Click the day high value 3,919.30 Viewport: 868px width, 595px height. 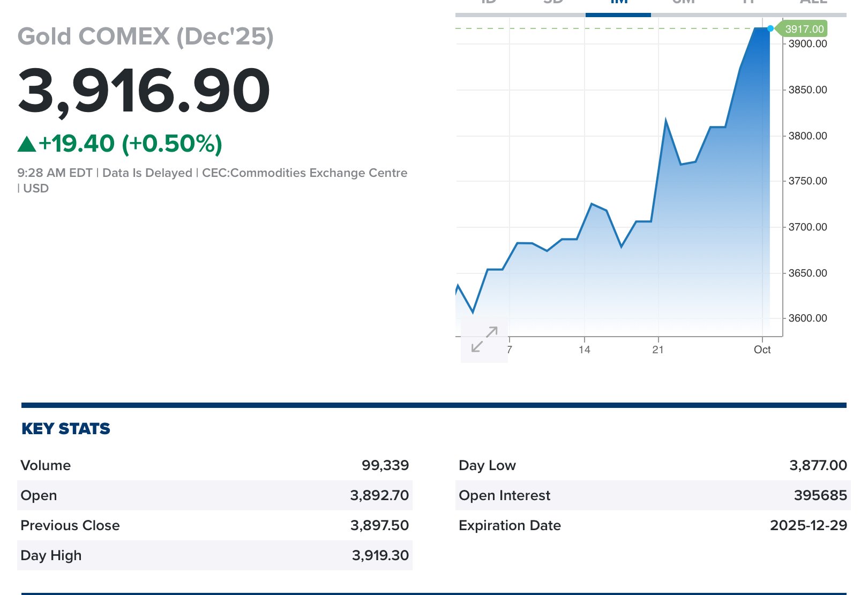pyautogui.click(x=380, y=555)
